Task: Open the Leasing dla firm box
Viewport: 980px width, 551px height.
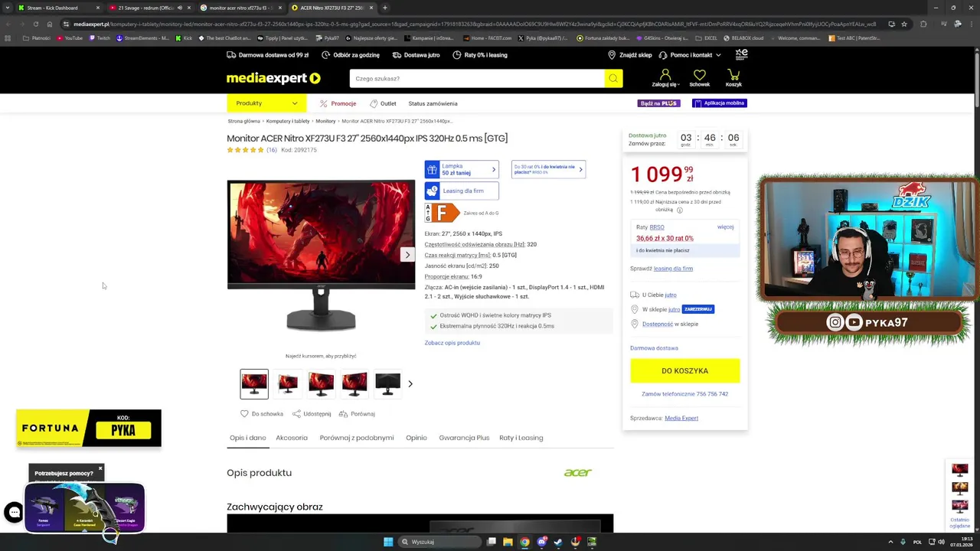Action: point(462,191)
